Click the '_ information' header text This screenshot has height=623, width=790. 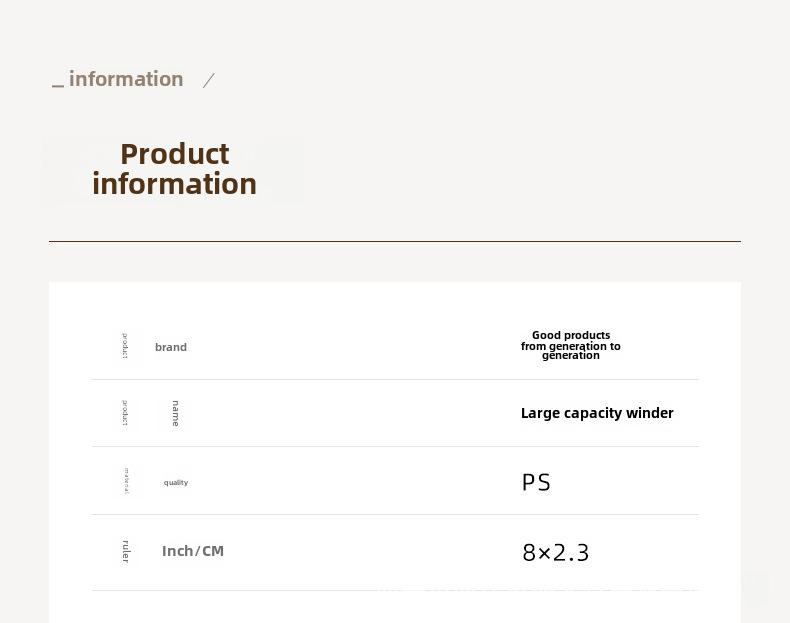tap(117, 80)
